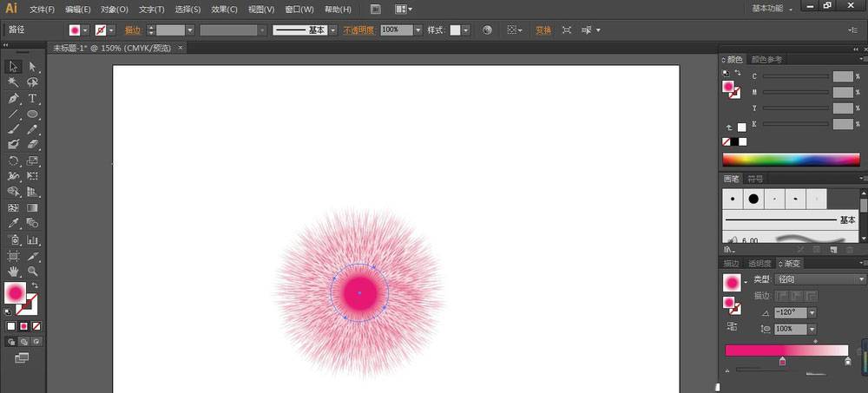Open the 效果(C) menu
This screenshot has height=393, width=868.
coord(224,9)
